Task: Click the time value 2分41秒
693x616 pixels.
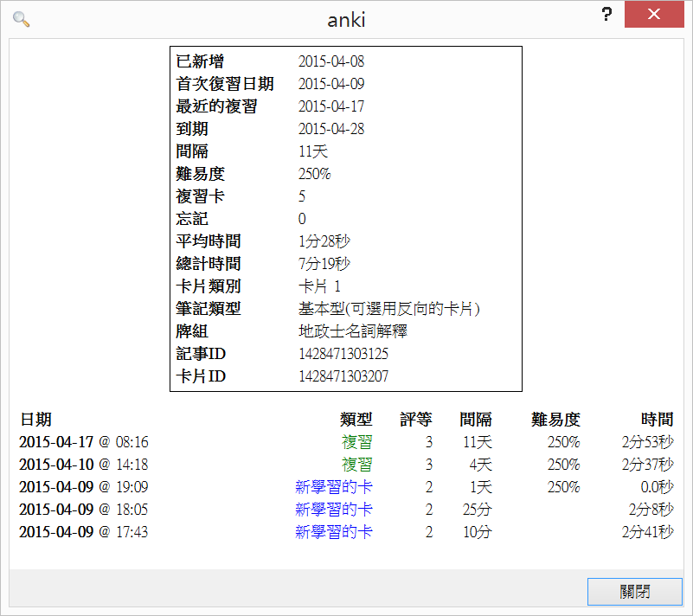Action: click(x=647, y=532)
